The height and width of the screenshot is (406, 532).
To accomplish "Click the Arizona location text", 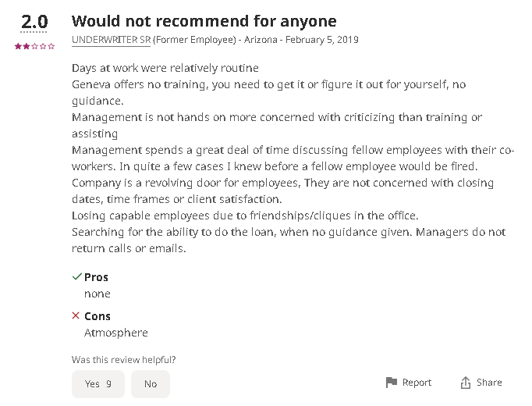I will [261, 40].
